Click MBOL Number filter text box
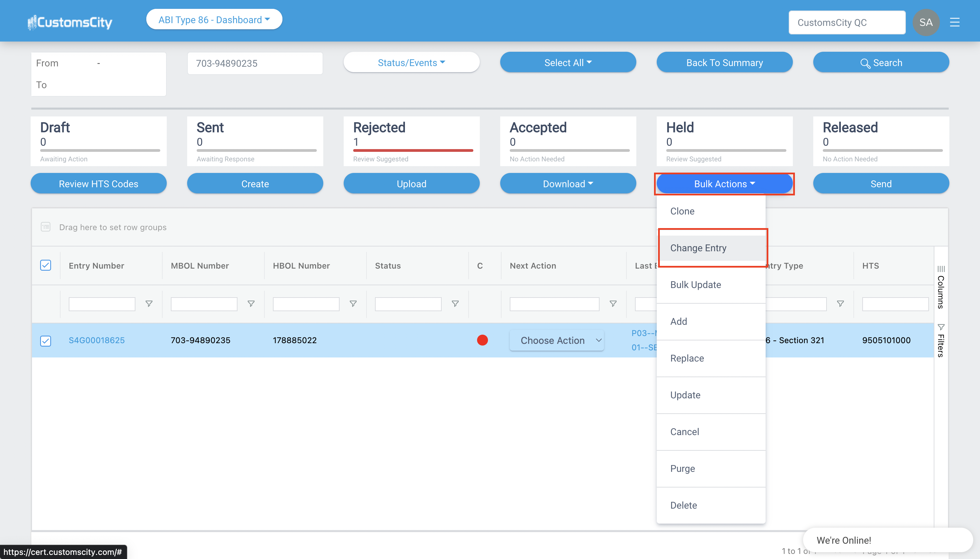 (204, 304)
